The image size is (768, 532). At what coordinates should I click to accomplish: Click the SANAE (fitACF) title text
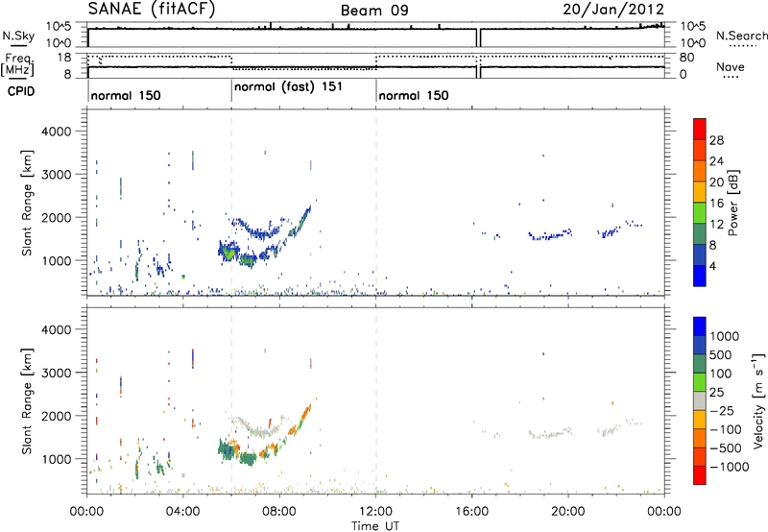[x=152, y=9]
